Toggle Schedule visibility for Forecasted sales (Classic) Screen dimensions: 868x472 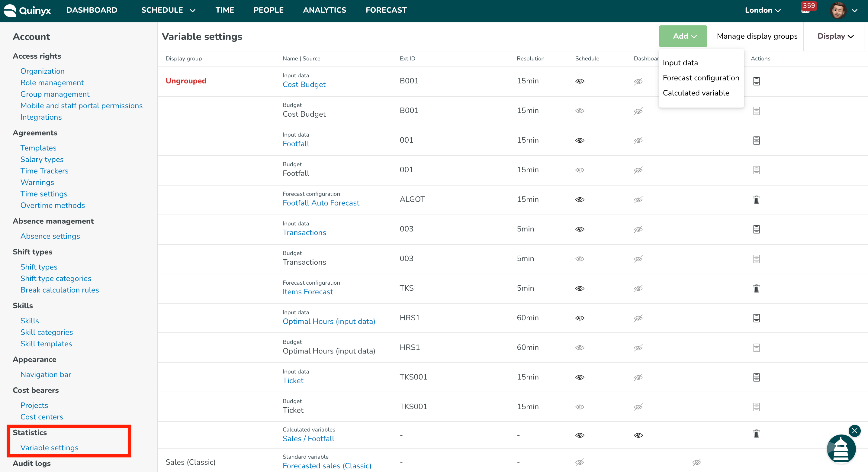click(x=580, y=462)
